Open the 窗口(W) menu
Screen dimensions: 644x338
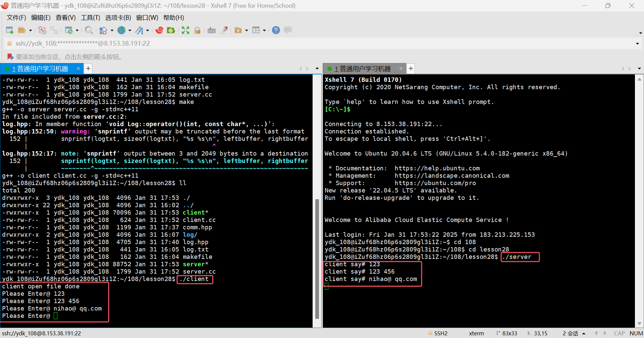point(147,18)
